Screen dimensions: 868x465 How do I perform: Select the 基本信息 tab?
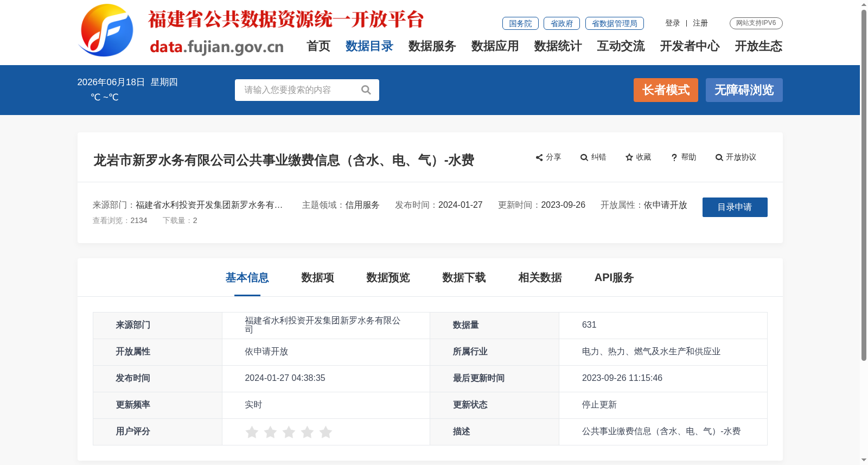(x=247, y=278)
